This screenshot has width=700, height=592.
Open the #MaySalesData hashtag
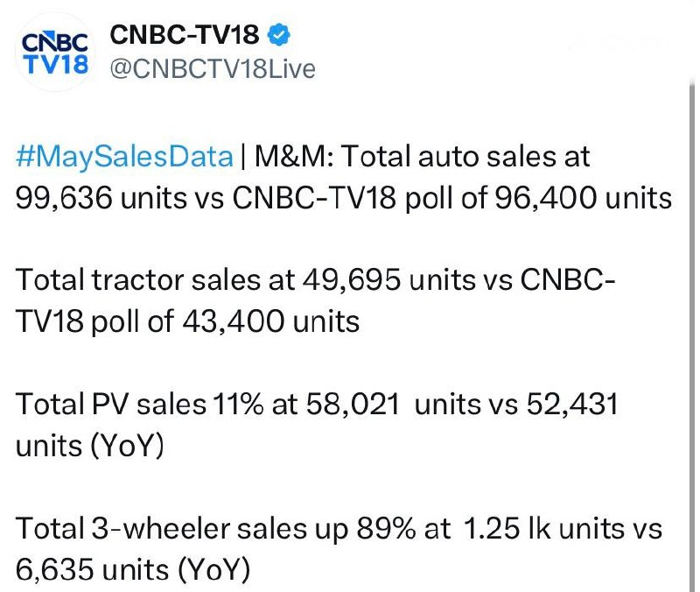[124, 158]
